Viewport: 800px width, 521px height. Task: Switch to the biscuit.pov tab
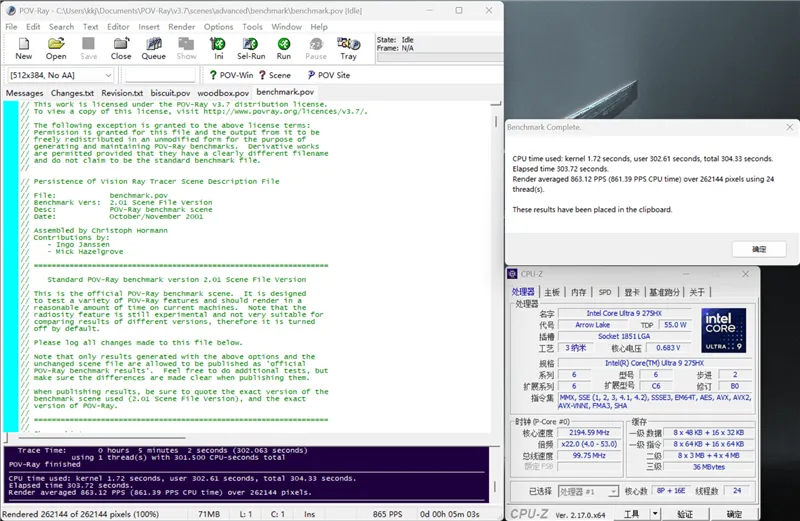(170, 93)
